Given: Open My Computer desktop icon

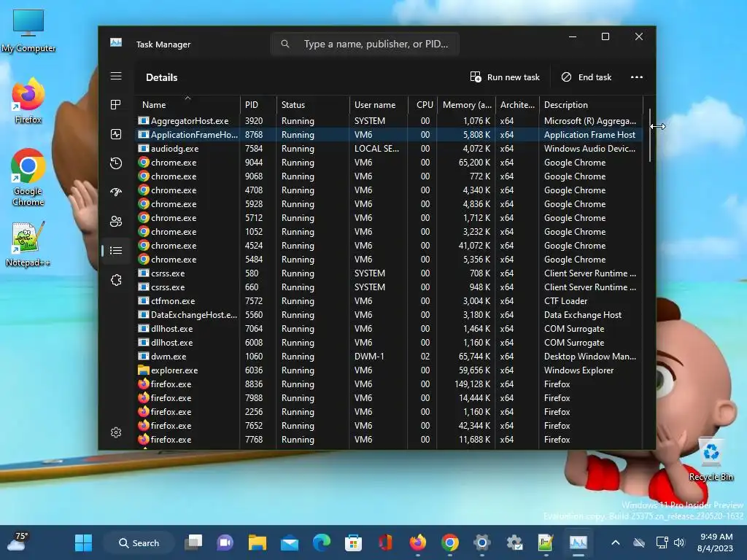Looking at the screenshot, I should (28, 31).
